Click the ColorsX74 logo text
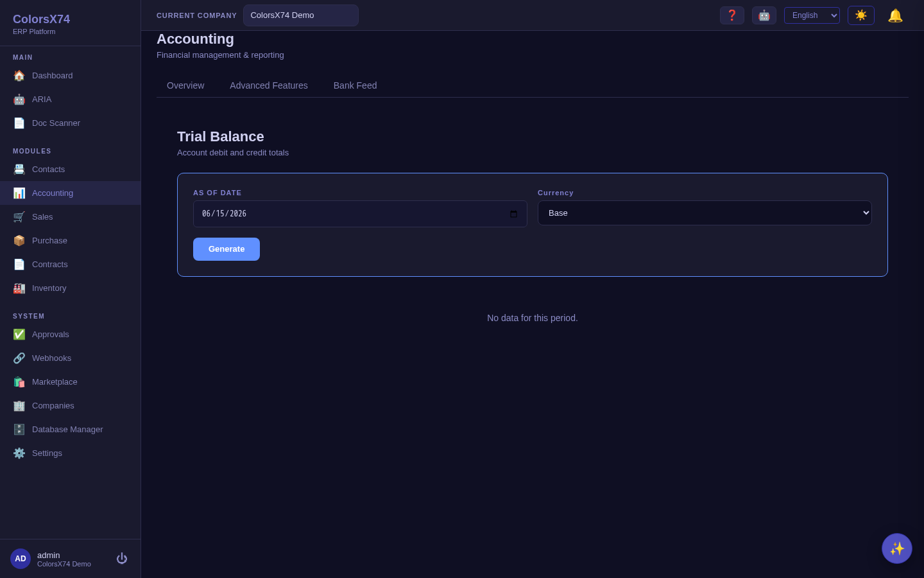The width and height of the screenshot is (924, 578). point(41,19)
